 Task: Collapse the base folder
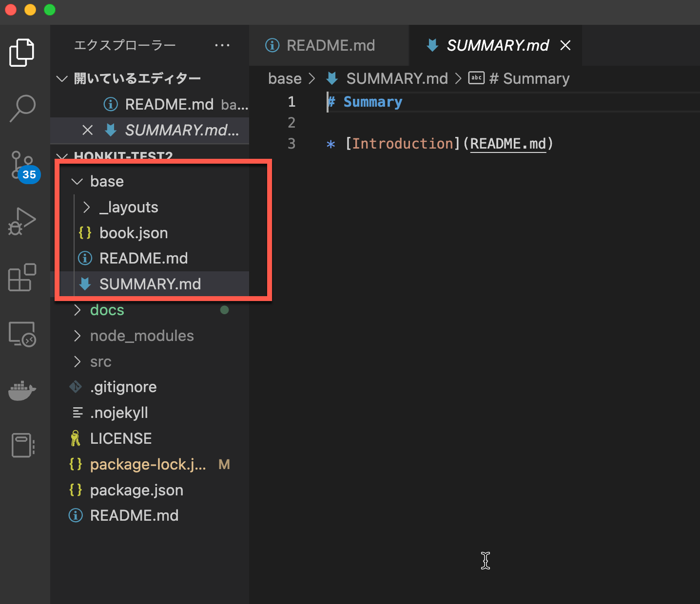tap(77, 182)
